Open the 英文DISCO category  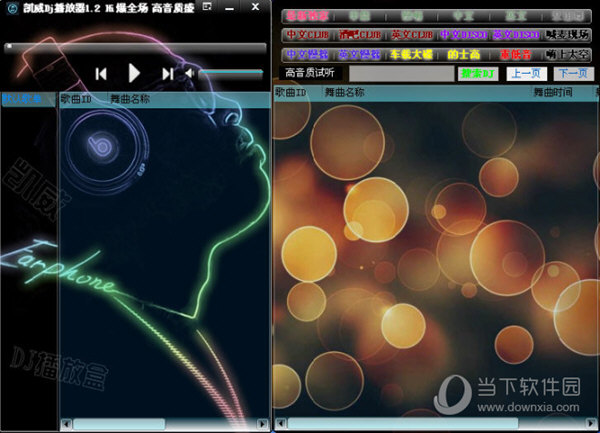[516, 35]
